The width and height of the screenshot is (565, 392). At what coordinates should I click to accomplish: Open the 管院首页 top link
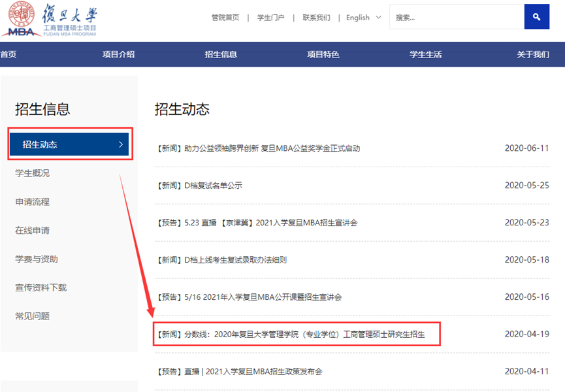tap(225, 18)
